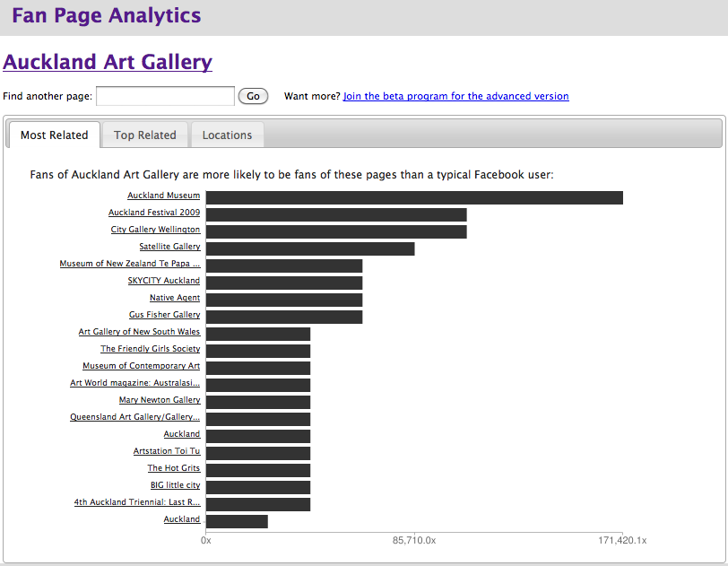Screen dimensions: 728x566
Task: Click the Satellite Gallery link
Action: [169, 247]
